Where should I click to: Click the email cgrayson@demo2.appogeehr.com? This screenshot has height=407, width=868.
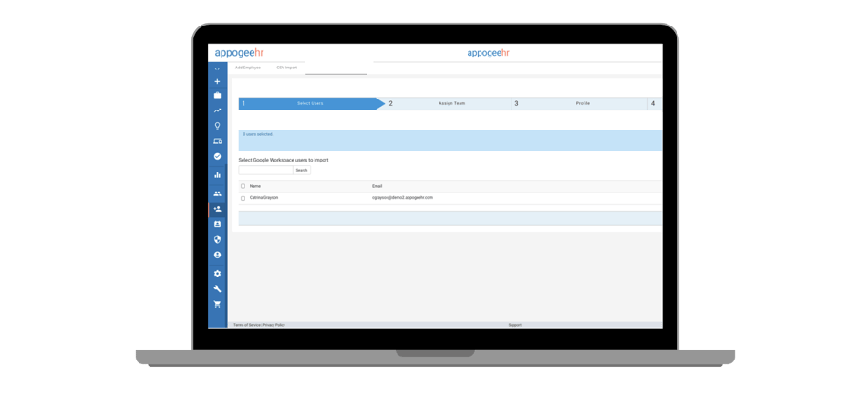pyautogui.click(x=402, y=198)
